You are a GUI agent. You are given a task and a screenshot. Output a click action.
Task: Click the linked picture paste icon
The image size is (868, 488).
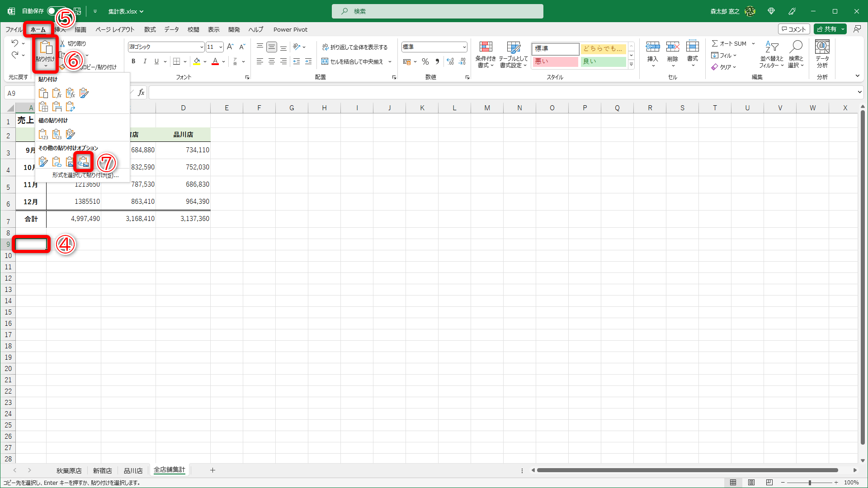click(x=83, y=162)
